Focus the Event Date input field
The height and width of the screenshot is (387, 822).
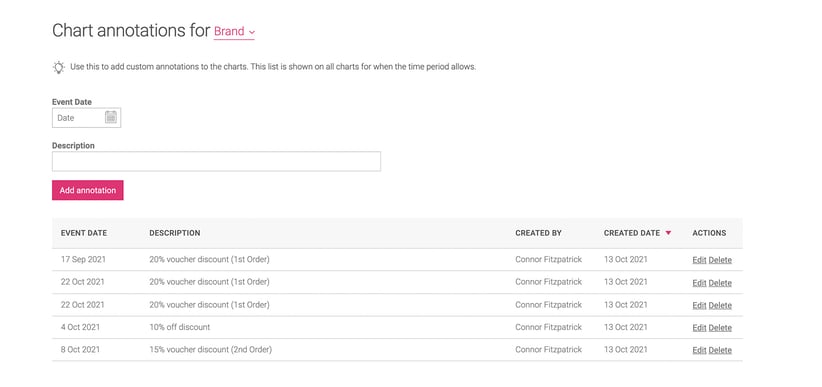86,118
